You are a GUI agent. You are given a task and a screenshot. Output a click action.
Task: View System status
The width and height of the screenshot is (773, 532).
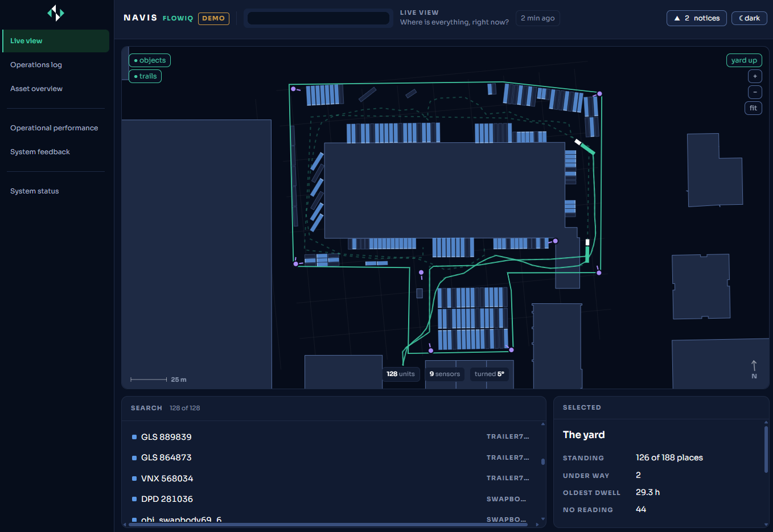[56, 191]
